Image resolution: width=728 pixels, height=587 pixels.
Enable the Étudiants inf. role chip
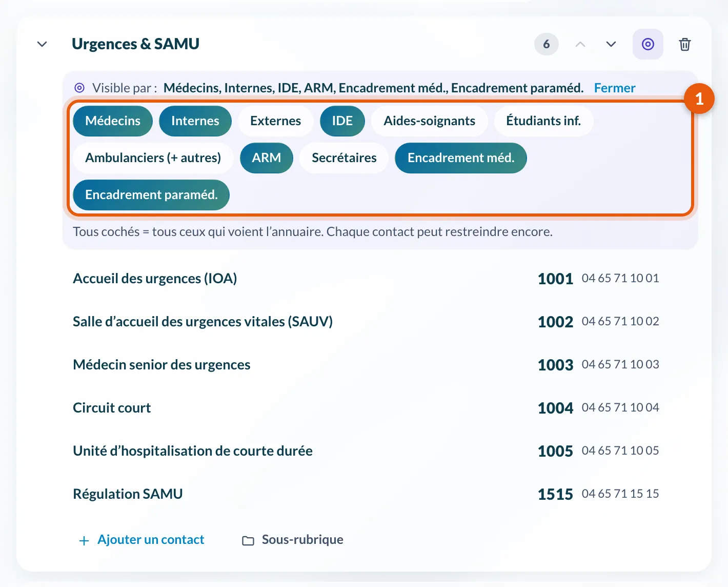[543, 121]
